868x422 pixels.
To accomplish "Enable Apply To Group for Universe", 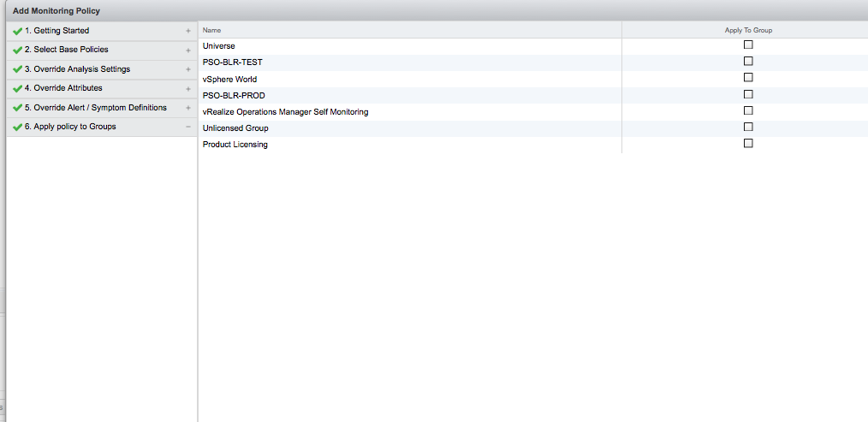I will (748, 45).
